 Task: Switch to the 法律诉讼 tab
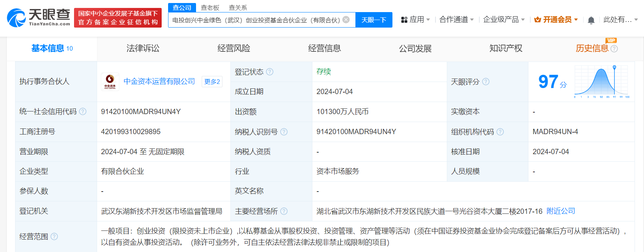[x=143, y=48]
